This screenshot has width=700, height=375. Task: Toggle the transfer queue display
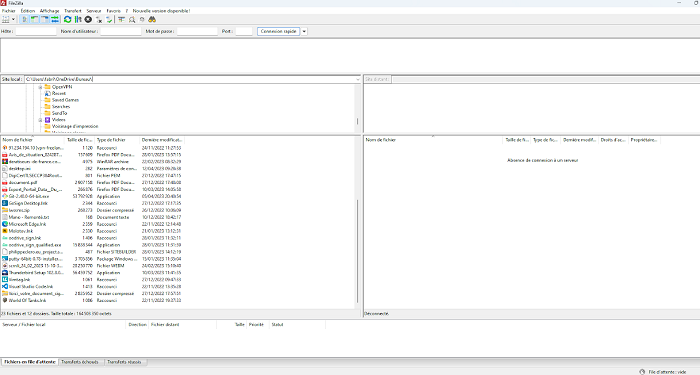click(x=55, y=20)
